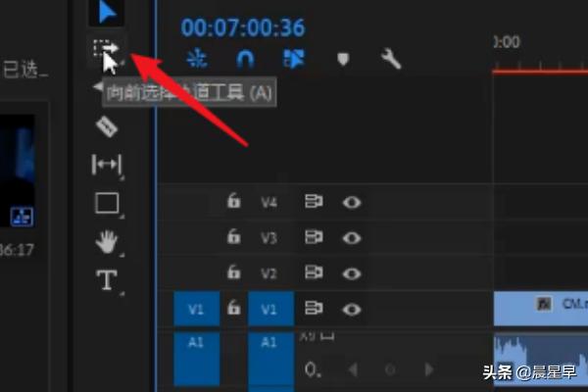
Task: Toggle V1 source patching button
Action: pos(197,309)
